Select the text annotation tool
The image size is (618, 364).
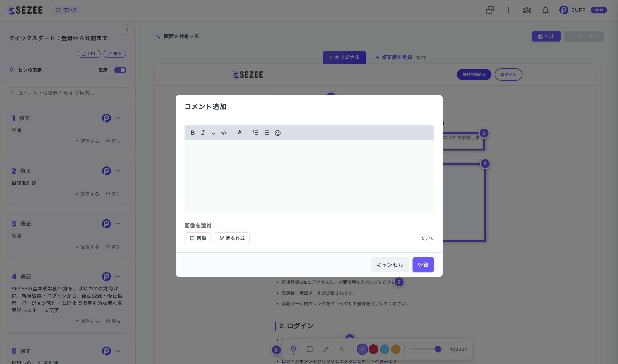[x=342, y=349]
